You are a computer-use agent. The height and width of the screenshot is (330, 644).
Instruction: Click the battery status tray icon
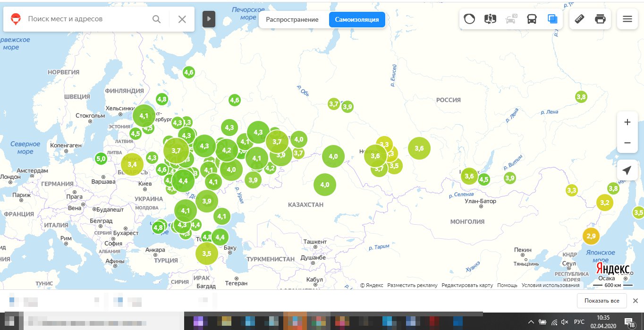(543, 322)
